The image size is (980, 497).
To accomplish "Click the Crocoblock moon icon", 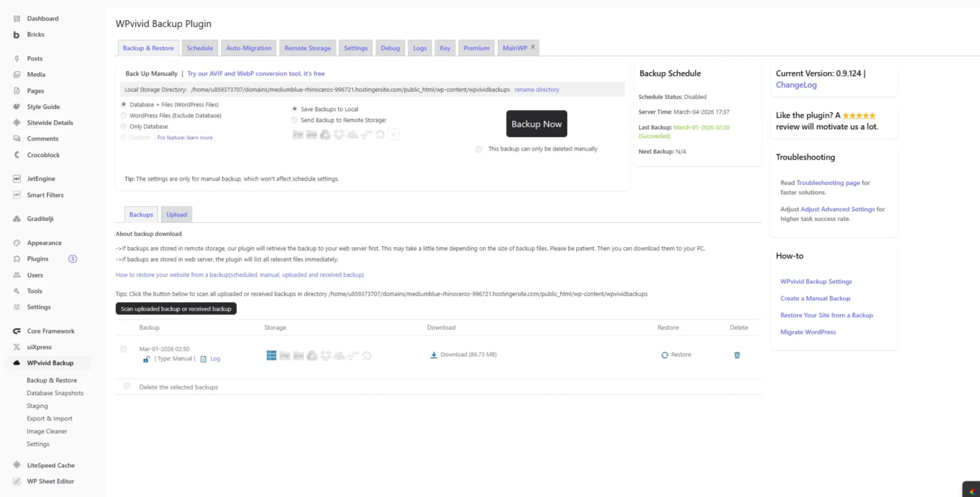I will click(17, 155).
